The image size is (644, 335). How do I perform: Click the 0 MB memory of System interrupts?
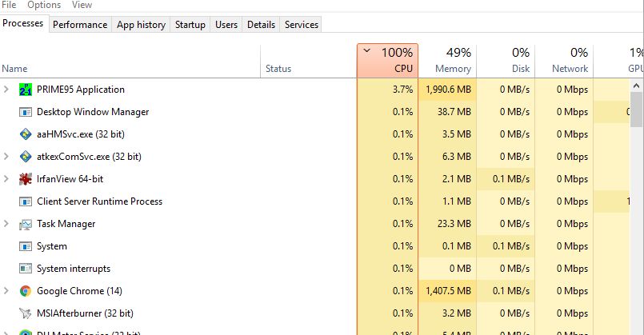tap(460, 269)
